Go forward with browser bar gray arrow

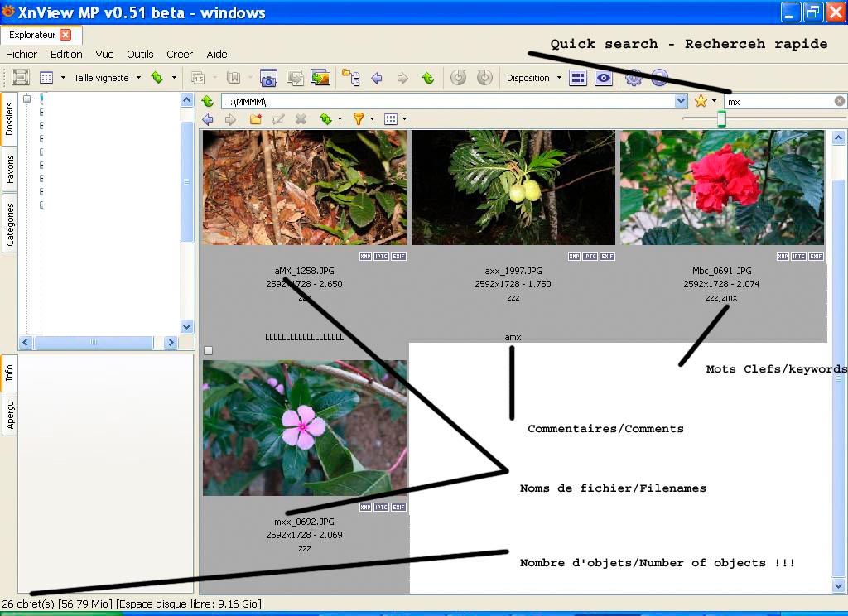point(231,119)
